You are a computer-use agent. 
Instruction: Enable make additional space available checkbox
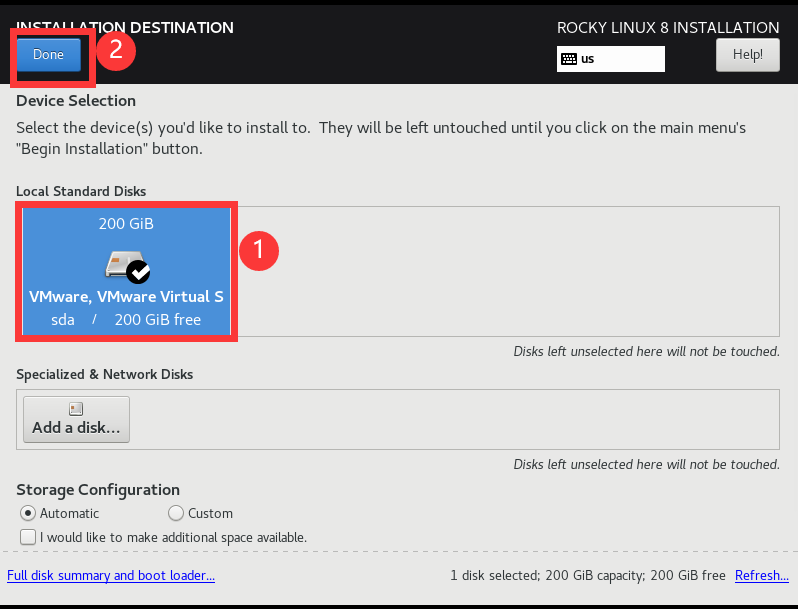(x=28, y=537)
